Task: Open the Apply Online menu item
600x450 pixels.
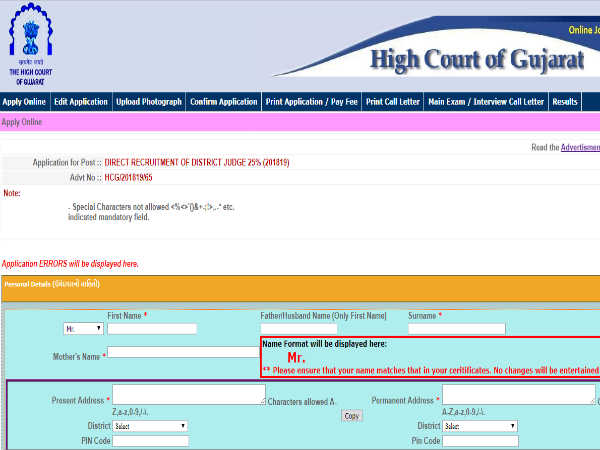Action: point(24,102)
